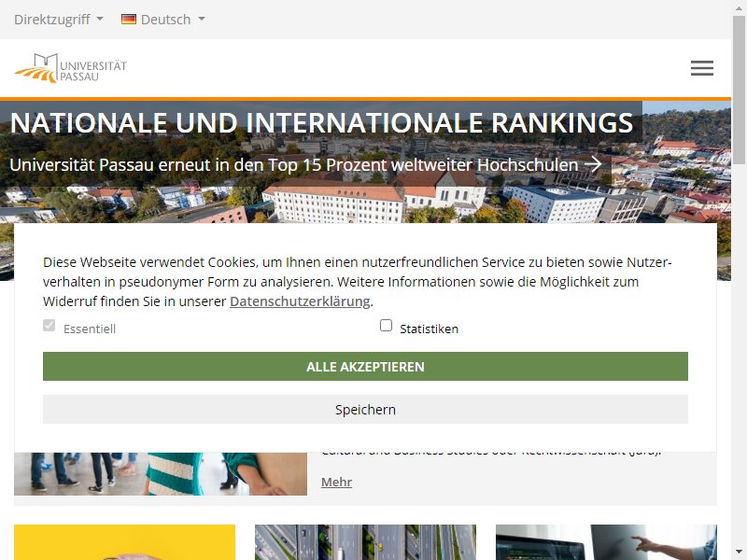Click the vertical scrollbar thumb
The width and height of the screenshot is (747, 560).
point(740,90)
